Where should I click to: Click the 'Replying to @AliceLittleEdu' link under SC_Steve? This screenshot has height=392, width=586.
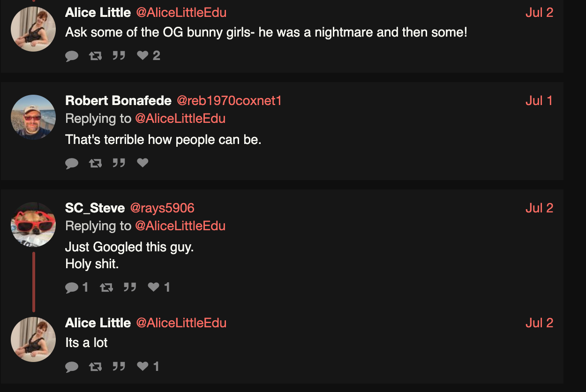180,226
